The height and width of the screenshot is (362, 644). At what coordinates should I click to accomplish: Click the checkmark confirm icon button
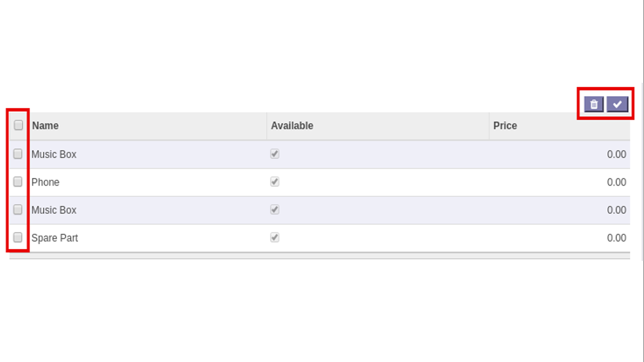617,104
